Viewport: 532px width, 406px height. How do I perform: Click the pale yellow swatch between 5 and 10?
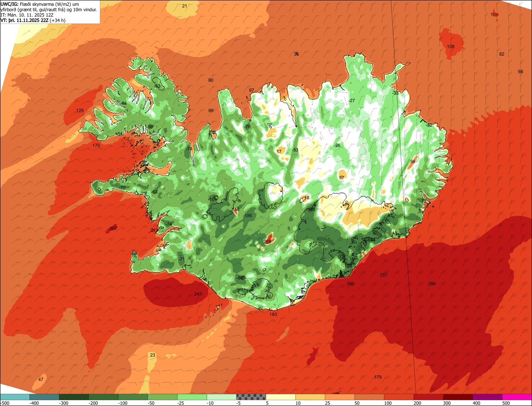point(281,397)
